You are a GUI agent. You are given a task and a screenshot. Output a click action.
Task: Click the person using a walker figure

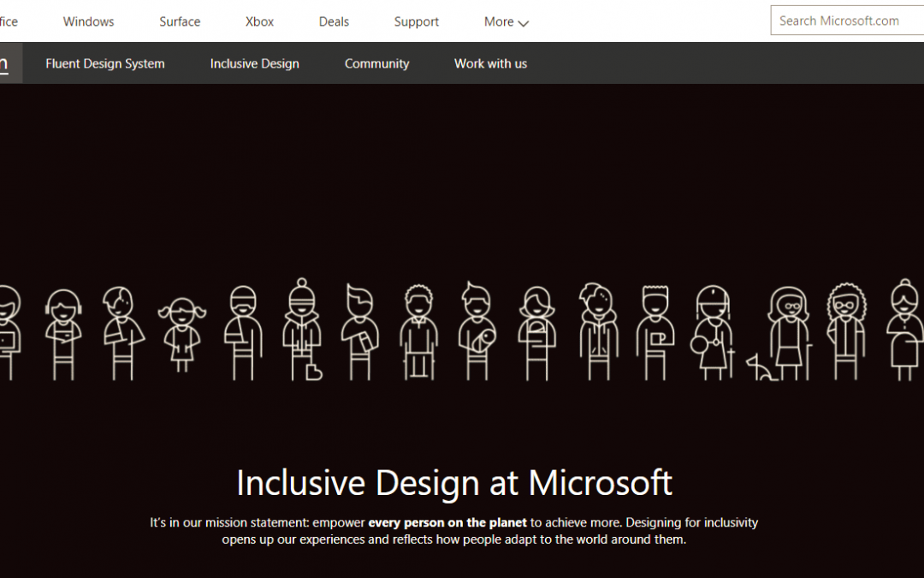[418, 332]
